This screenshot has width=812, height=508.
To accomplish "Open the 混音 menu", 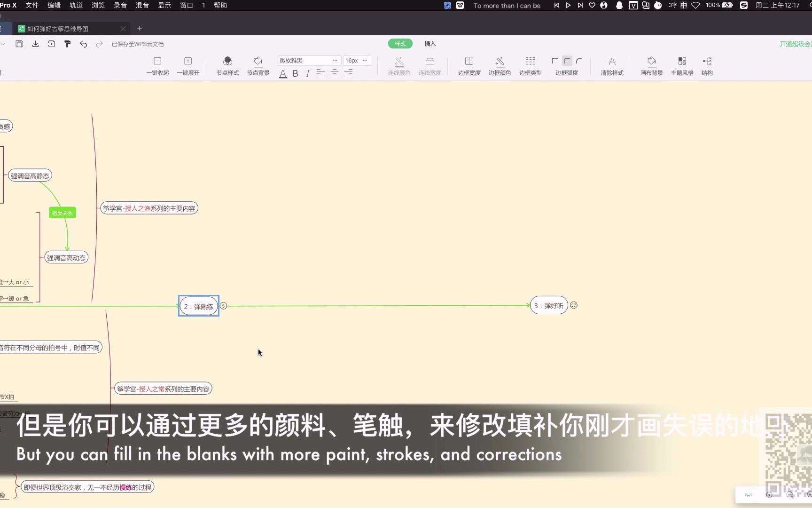I will coord(142,5).
